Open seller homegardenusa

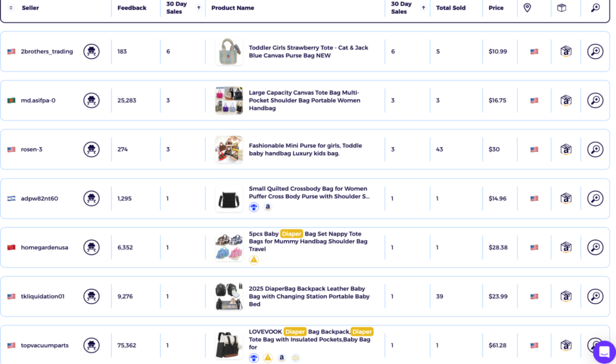pyautogui.click(x=45, y=247)
